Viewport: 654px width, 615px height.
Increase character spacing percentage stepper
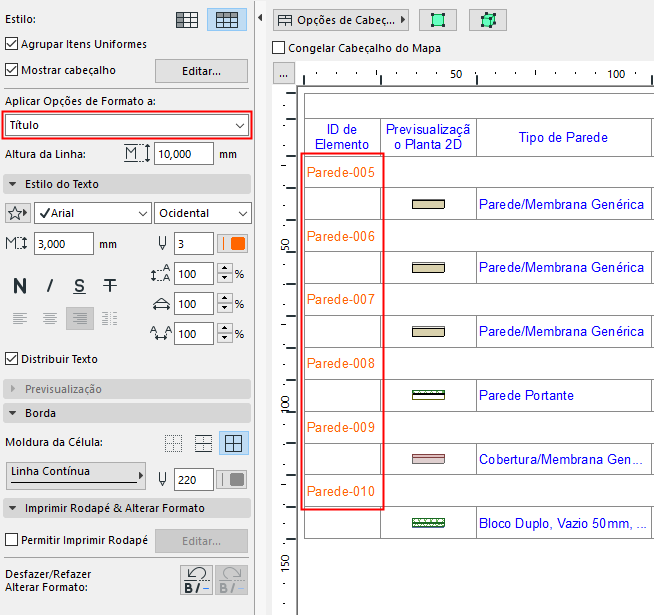225,328
